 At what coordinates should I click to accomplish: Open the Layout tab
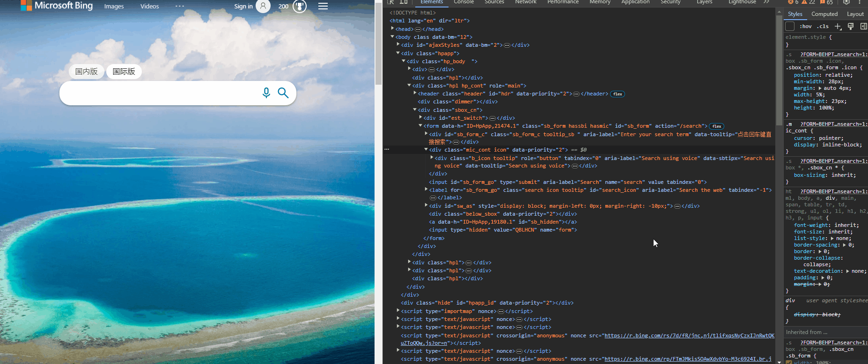point(855,14)
